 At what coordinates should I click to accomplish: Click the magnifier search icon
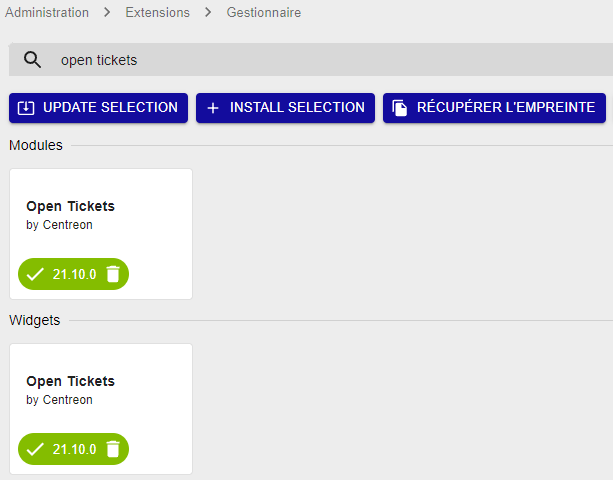(x=33, y=60)
